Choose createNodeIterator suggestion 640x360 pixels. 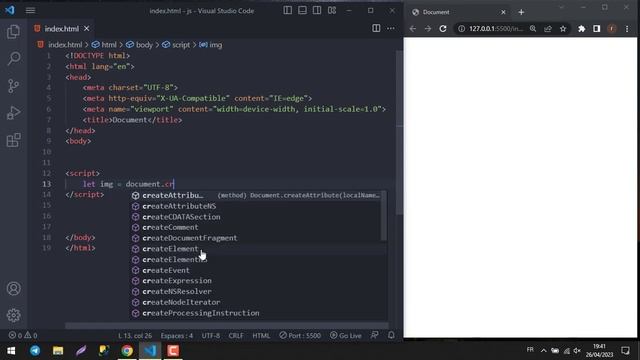point(258,302)
